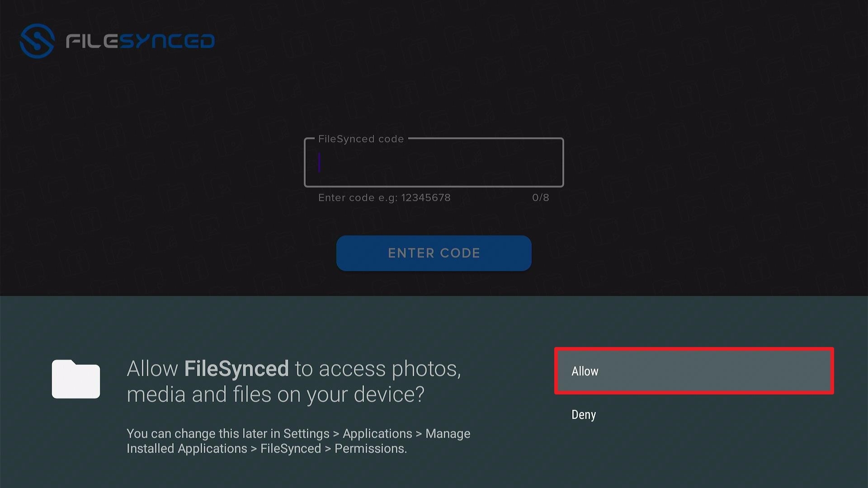
Task: Click the FILESYNCED wordmark text
Action: 140,41
